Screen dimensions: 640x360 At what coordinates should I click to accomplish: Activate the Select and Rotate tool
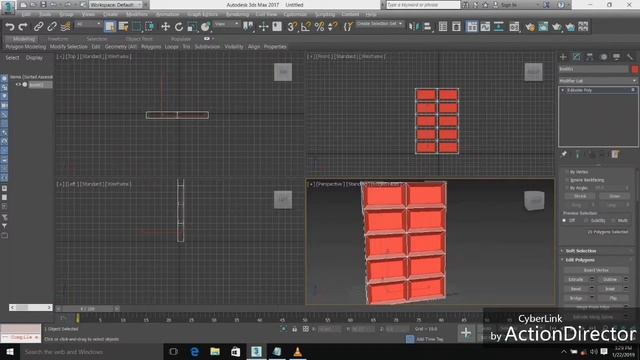pos(179,27)
